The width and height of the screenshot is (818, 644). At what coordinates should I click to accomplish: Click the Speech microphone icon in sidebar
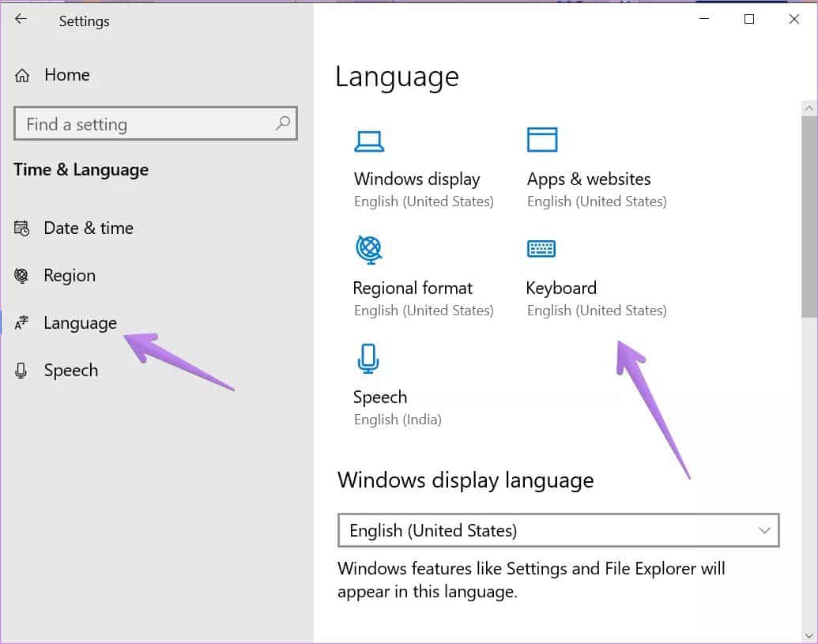tap(21, 371)
